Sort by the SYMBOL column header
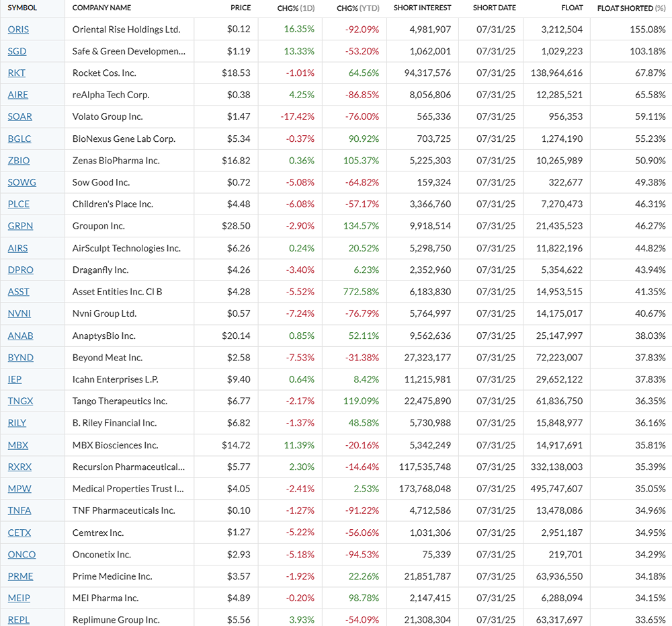672x626 pixels. click(22, 7)
